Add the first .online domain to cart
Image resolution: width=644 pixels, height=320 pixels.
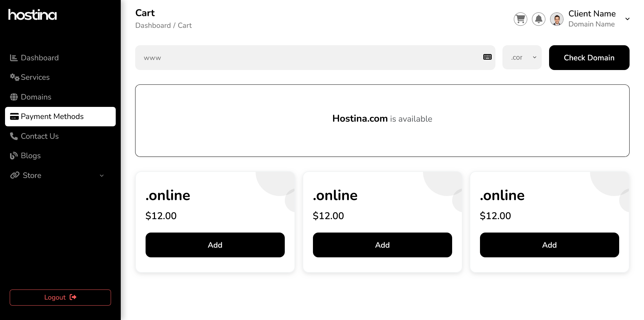pyautogui.click(x=215, y=245)
